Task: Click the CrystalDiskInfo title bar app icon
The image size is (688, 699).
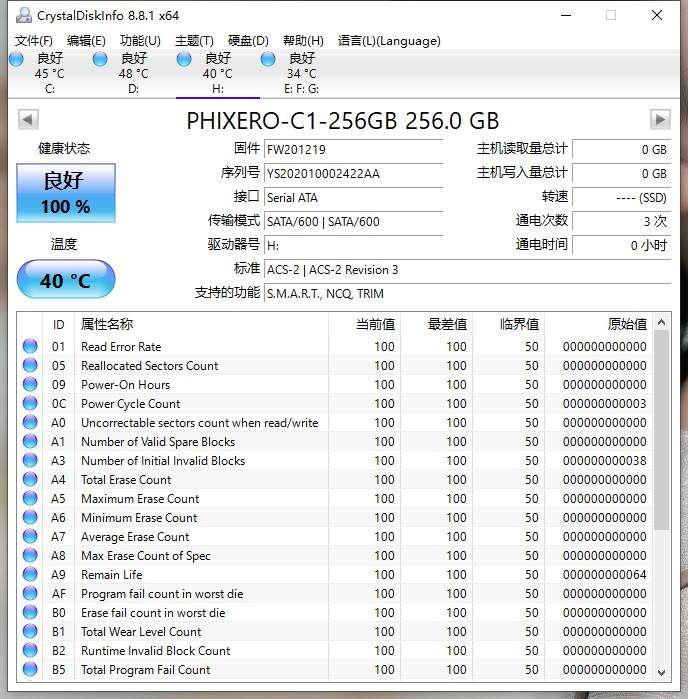Action: coord(24,16)
